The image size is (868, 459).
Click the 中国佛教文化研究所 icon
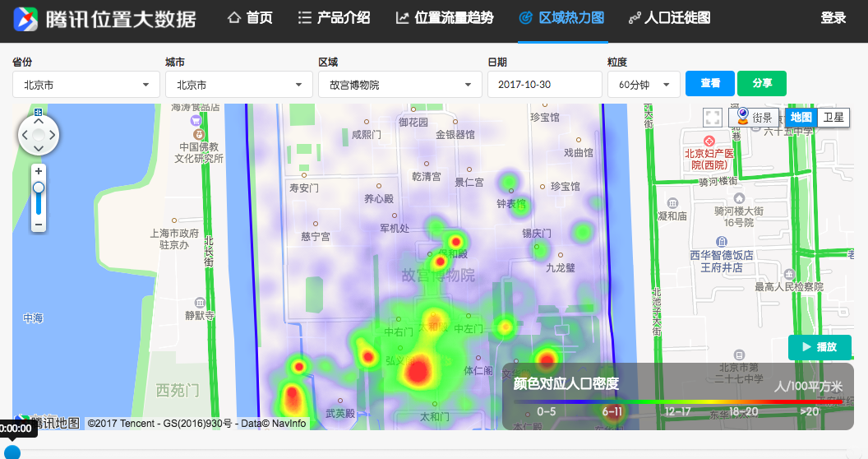198,134
